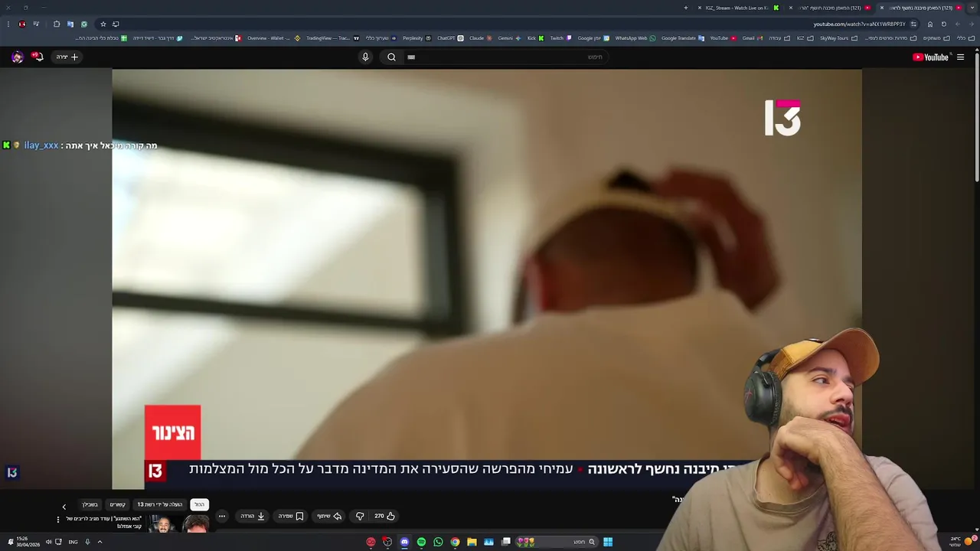Click the browser forward arrow

pyautogui.click(x=957, y=24)
